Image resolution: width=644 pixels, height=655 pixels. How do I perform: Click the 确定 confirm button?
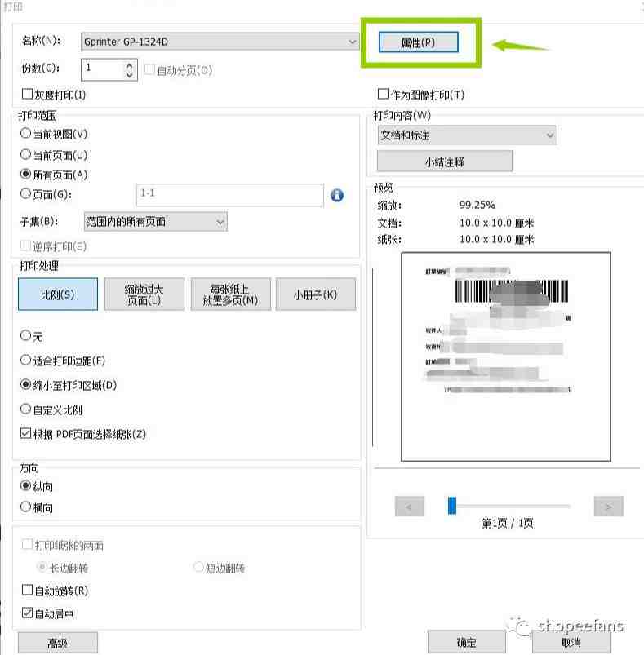[x=466, y=642]
